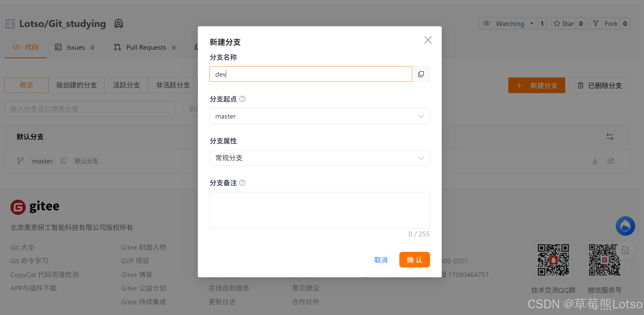Switch to the 活跃分支 tab

[x=126, y=85]
